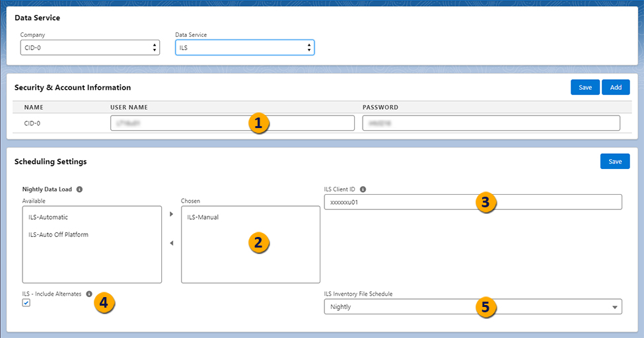Save the Scheduling Settings section
Image resolution: width=644 pixels, height=338 pixels.
pyautogui.click(x=615, y=161)
